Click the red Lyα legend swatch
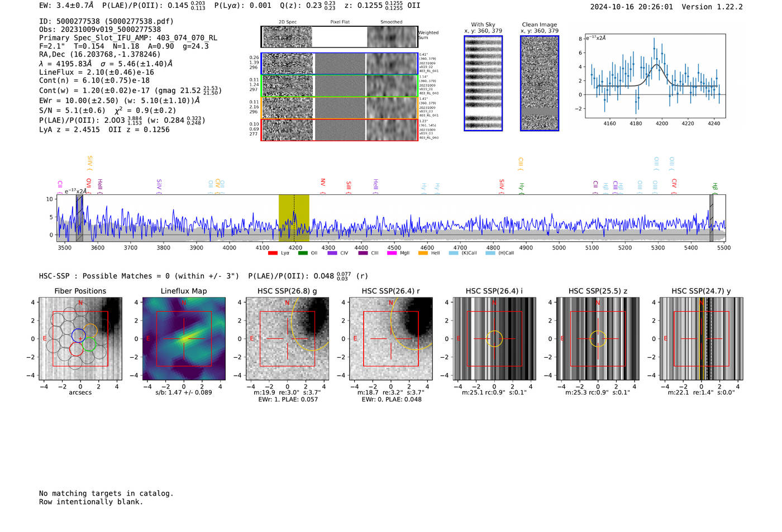The image size is (782, 532). click(x=273, y=253)
